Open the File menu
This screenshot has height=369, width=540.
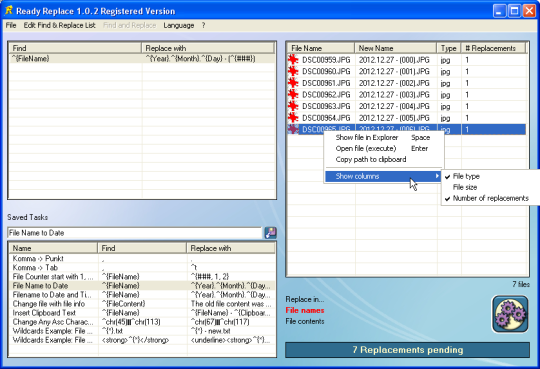[11, 25]
